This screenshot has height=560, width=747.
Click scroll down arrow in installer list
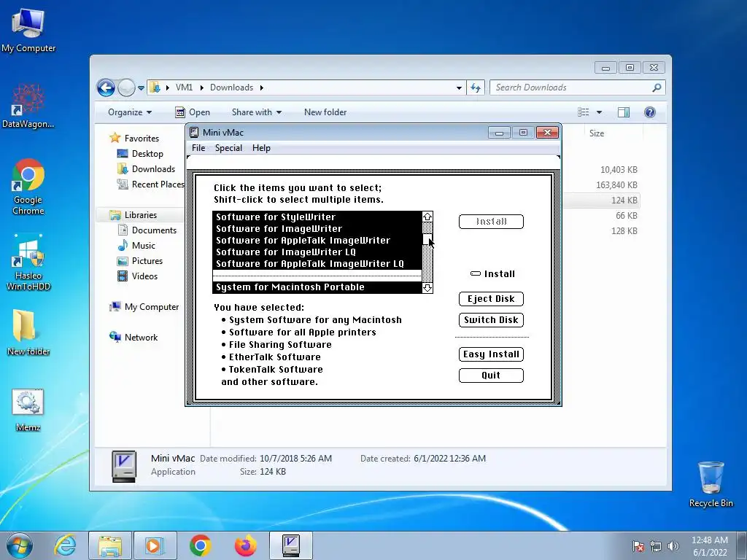(x=427, y=287)
